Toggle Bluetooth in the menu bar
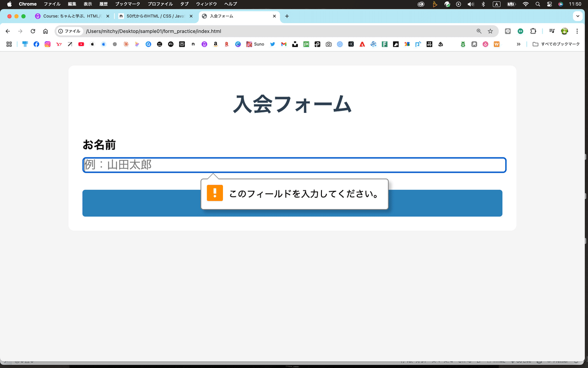The image size is (588, 368). tap(483, 4)
